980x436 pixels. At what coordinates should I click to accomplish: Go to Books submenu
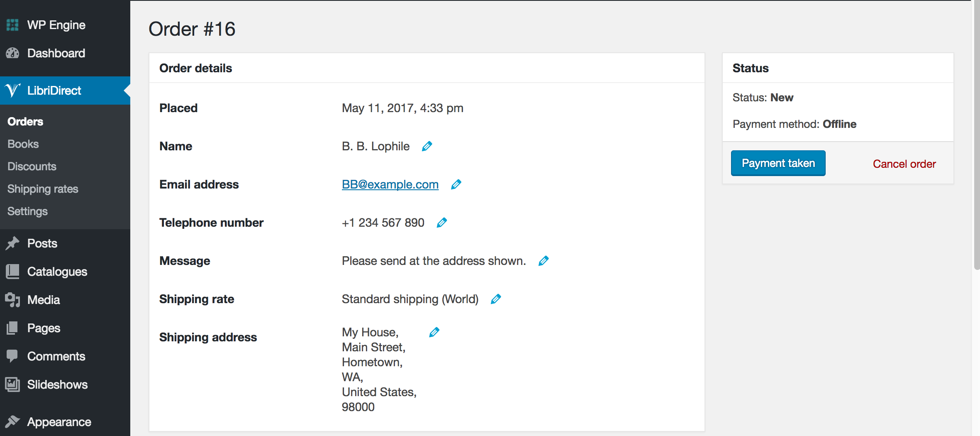[23, 144]
